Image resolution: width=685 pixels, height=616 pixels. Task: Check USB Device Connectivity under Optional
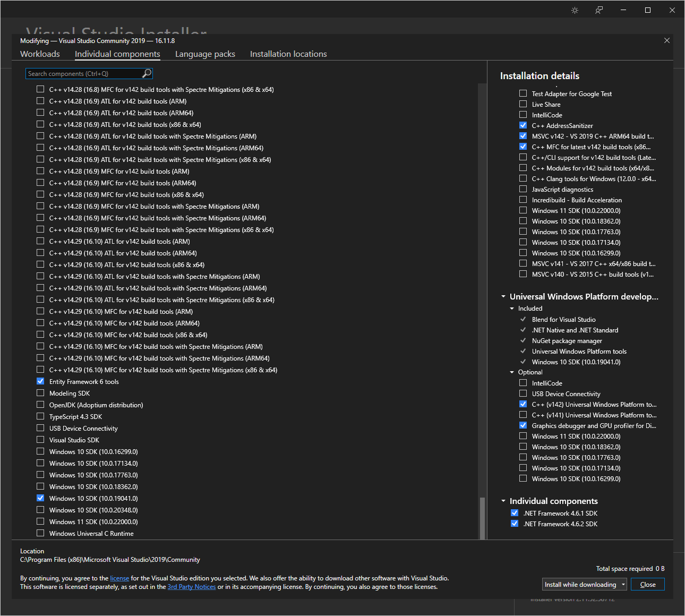pos(523,393)
